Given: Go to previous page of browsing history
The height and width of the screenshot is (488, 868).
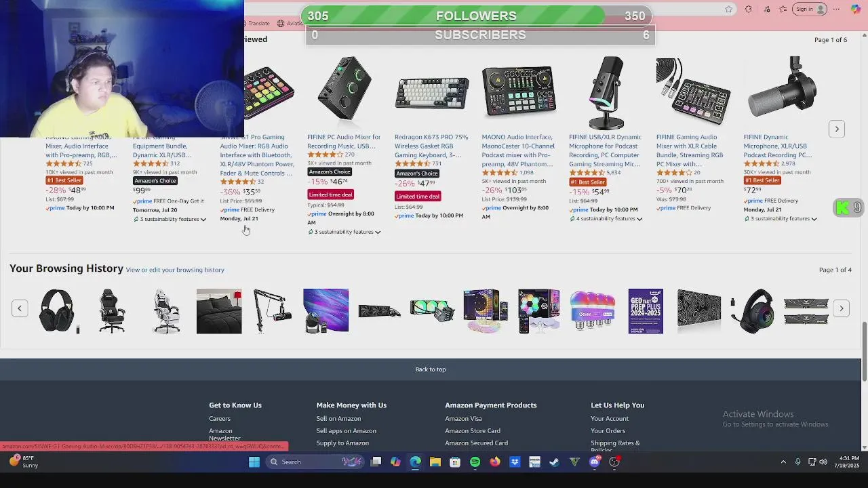Looking at the screenshot, I should tap(20, 308).
